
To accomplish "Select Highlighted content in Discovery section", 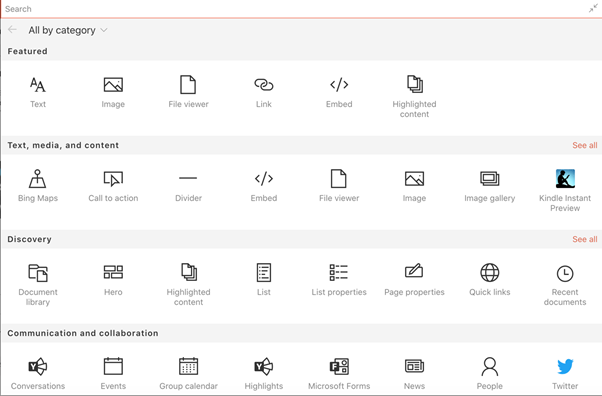I will coord(188,285).
